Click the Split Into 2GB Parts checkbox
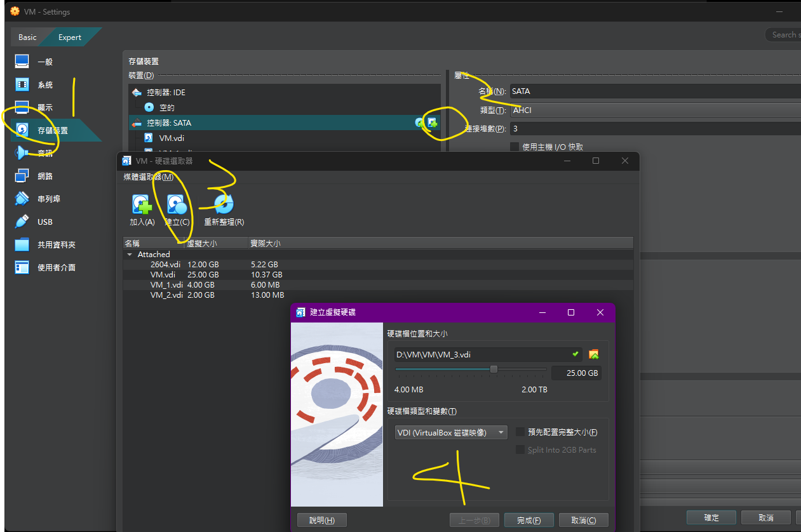 (x=520, y=449)
